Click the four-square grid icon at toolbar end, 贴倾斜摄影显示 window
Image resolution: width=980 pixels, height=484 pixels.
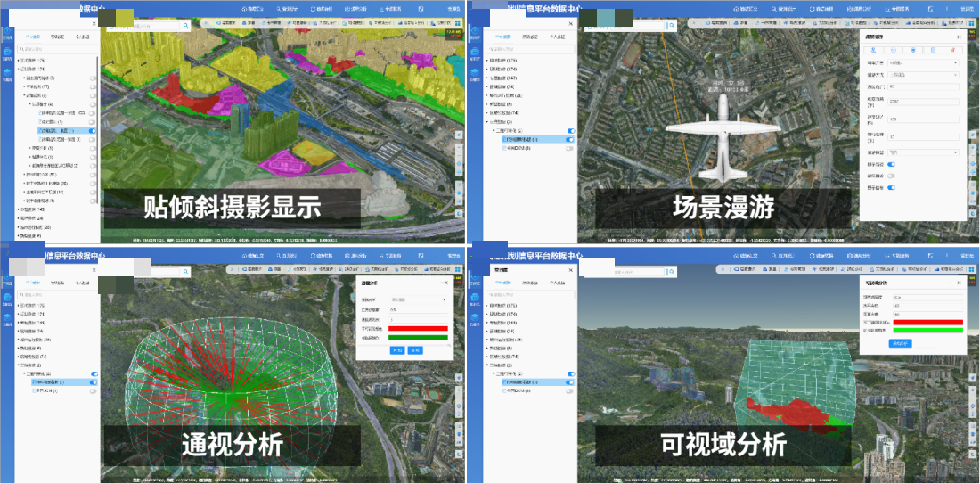tap(459, 23)
